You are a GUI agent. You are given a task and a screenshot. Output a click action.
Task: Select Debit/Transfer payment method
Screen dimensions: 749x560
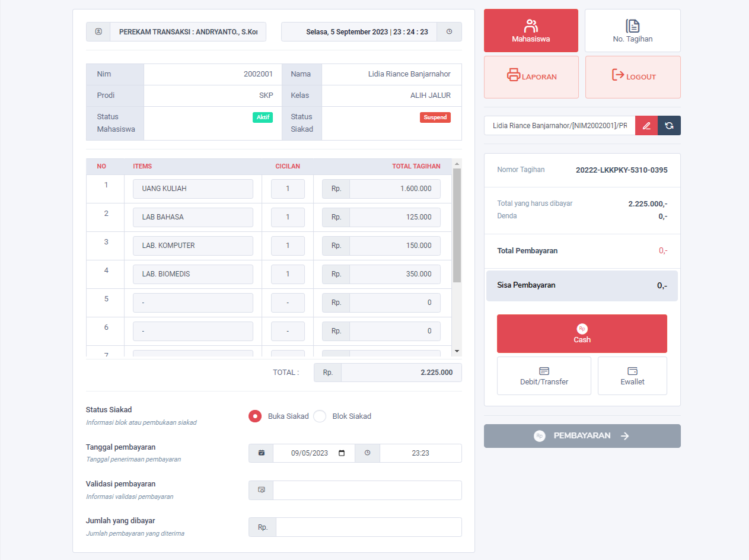tap(544, 376)
